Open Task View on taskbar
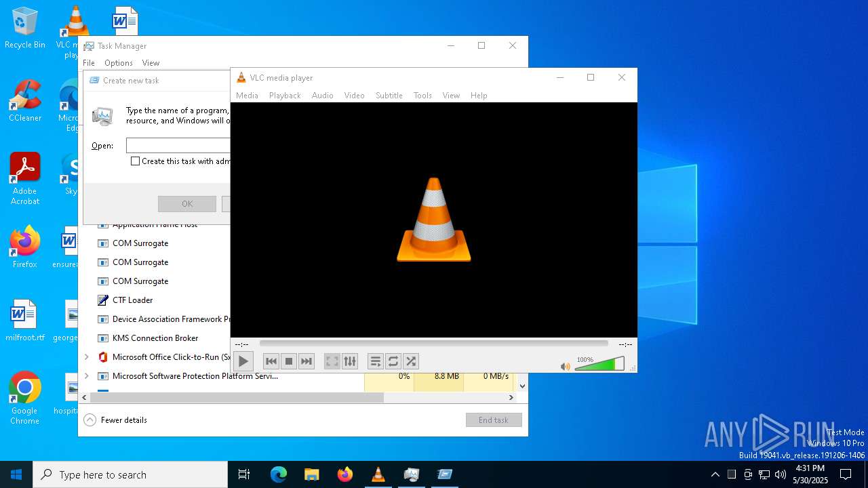The image size is (868, 488). pyautogui.click(x=244, y=474)
